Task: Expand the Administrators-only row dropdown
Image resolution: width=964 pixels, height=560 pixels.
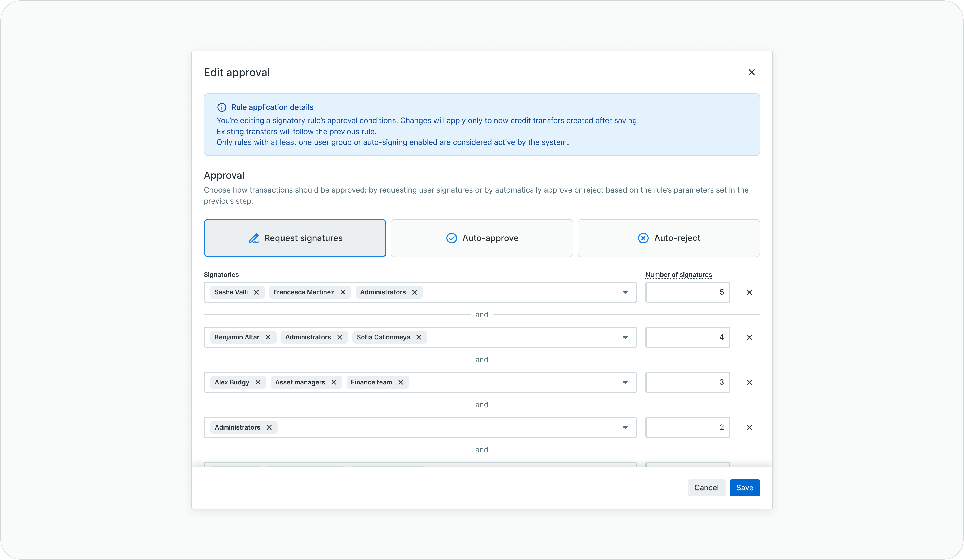Action: point(625,428)
